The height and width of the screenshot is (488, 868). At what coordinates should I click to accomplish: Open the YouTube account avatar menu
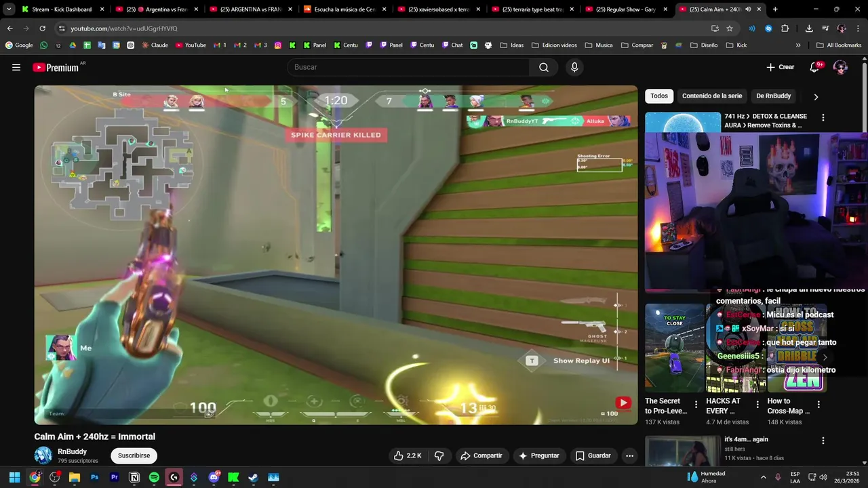click(840, 67)
